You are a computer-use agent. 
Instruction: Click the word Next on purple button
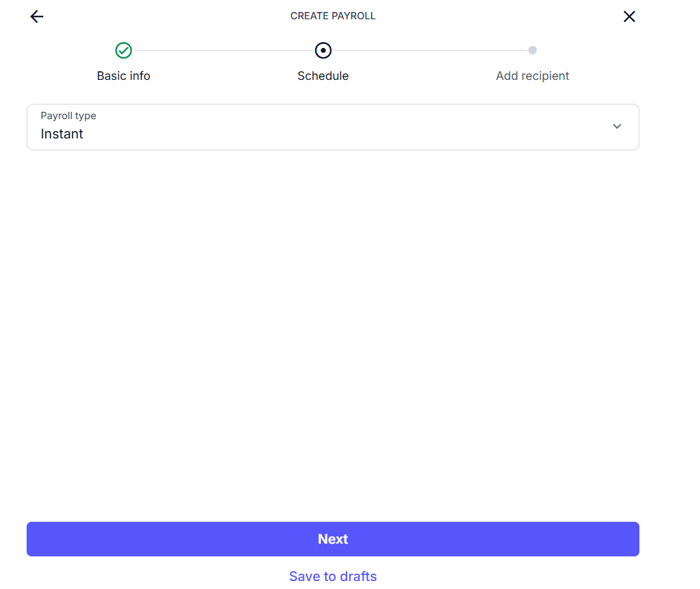333,539
